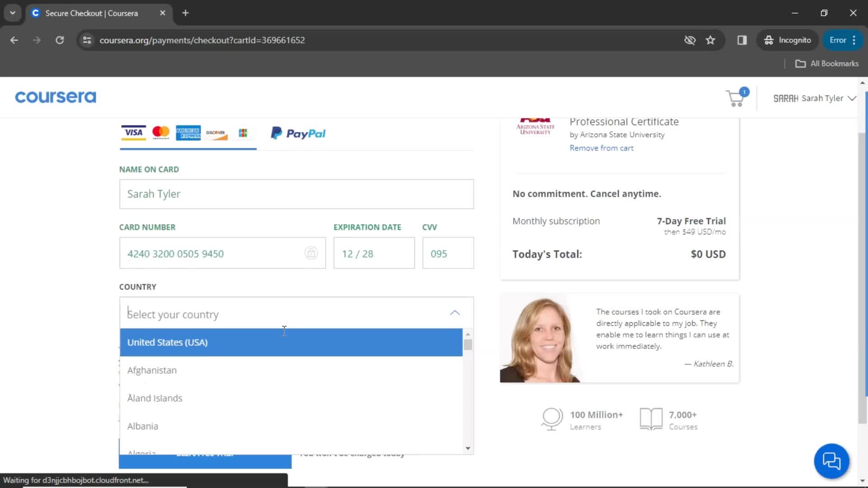Click the address bar URL
The image size is (868, 488).
coord(202,40)
